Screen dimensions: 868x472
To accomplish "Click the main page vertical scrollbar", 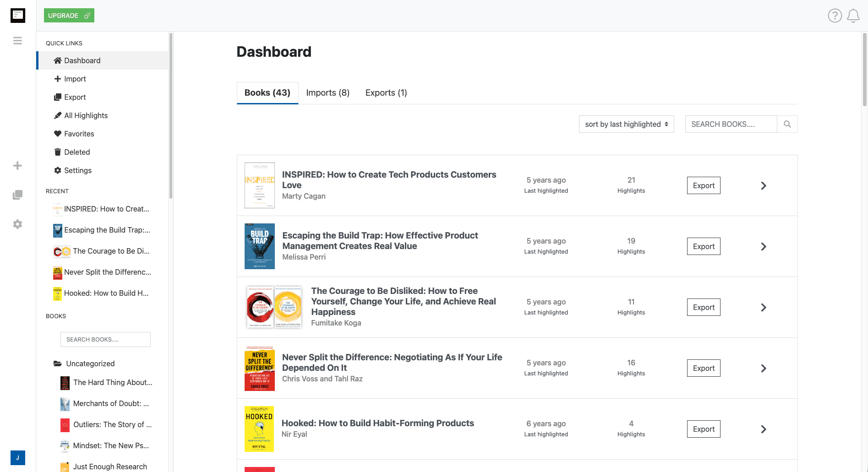I will pyautogui.click(x=865, y=69).
